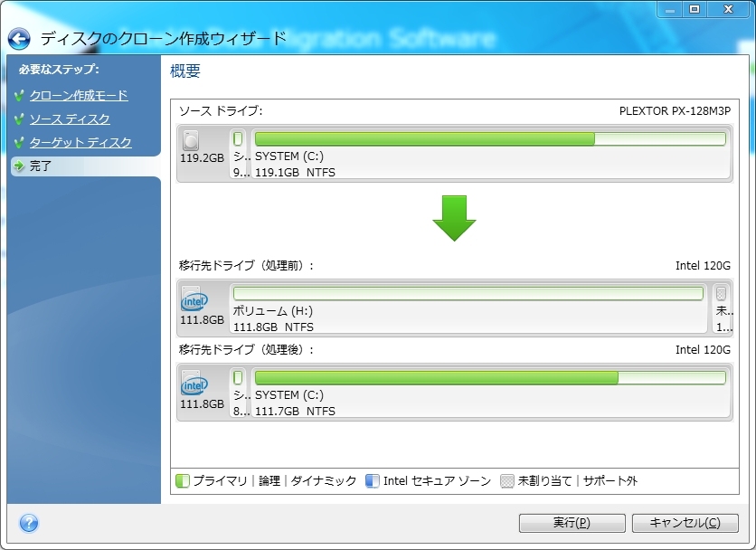Screen dimensions: 756x550
Task: Click the 概要 heading
Action: pyautogui.click(x=185, y=71)
